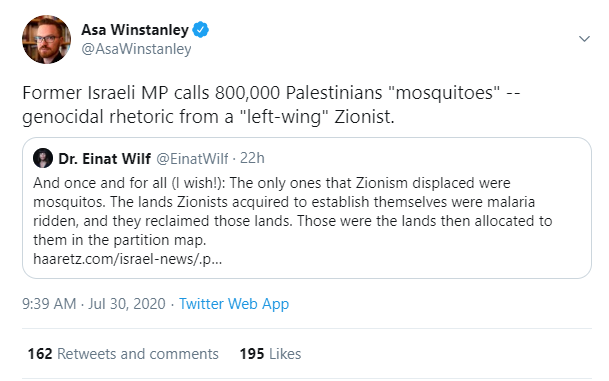Open the quoted tweet body text
609x381 pixels.
click(292, 211)
